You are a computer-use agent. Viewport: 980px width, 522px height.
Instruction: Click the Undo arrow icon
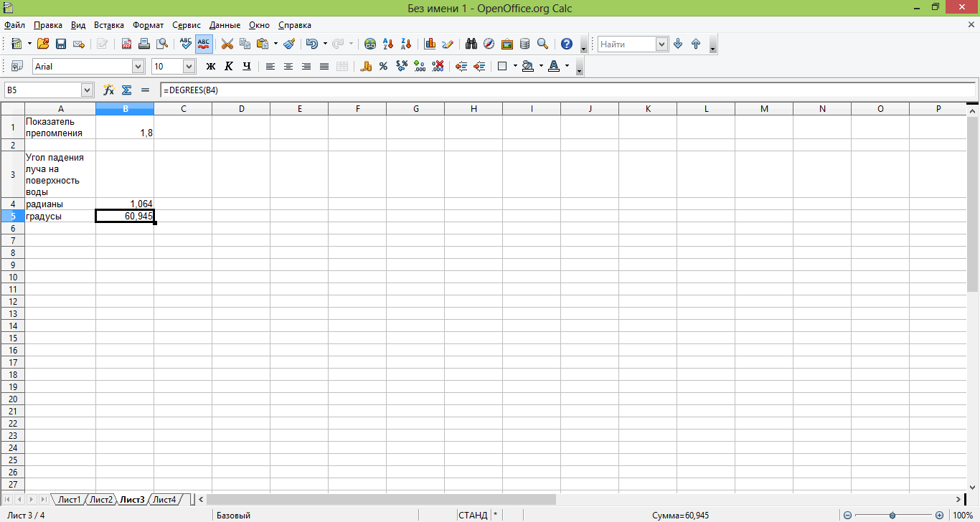(312, 44)
